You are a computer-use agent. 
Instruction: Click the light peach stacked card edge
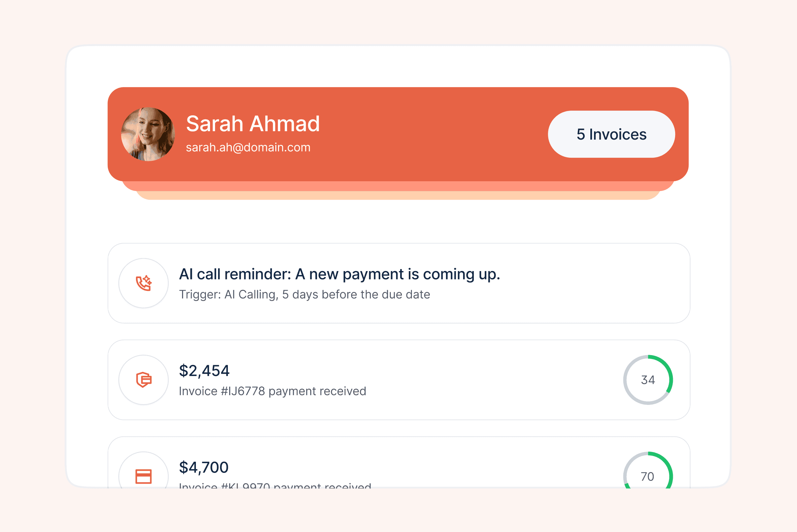[x=398, y=195]
